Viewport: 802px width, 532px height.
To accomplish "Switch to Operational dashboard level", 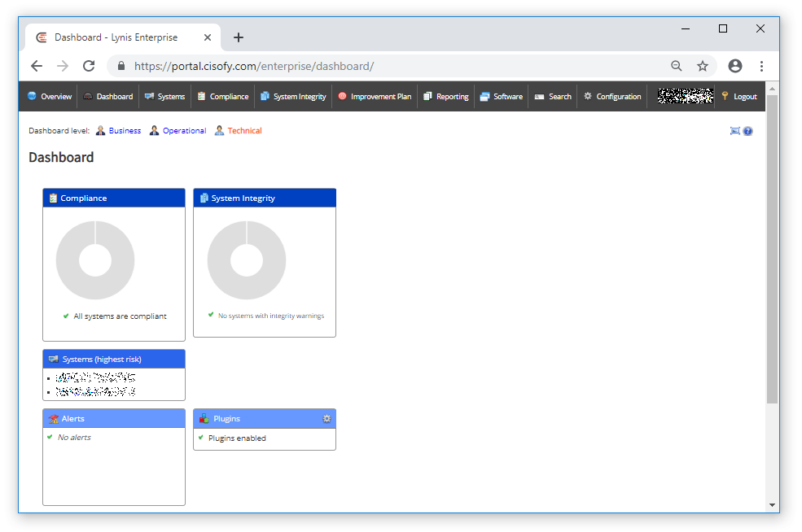I will [184, 131].
